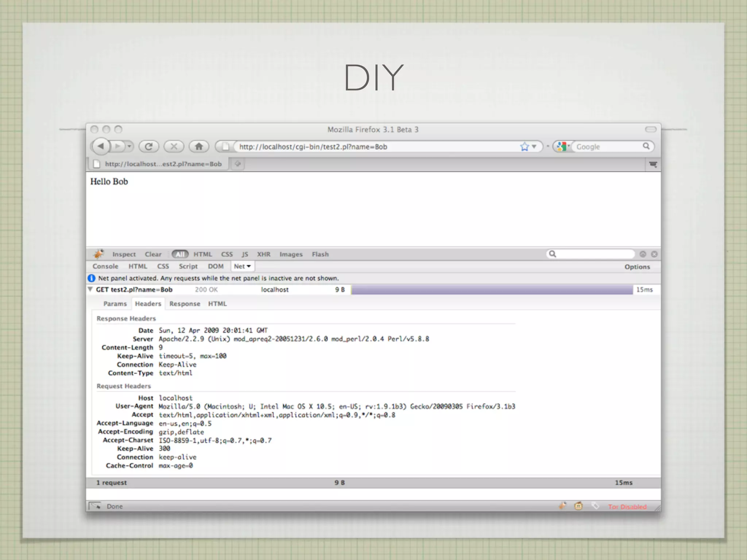
Task: Go back with Firefox back arrow
Action: (101, 147)
